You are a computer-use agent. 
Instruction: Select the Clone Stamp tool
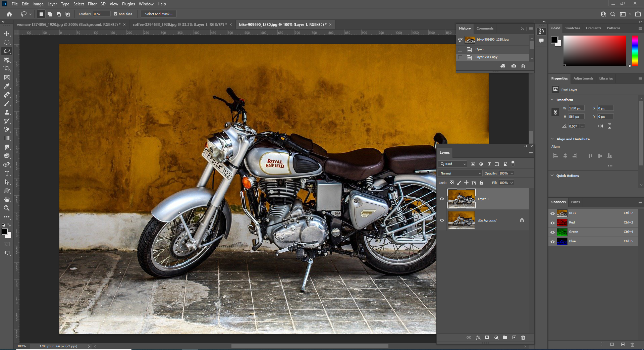pyautogui.click(x=7, y=112)
